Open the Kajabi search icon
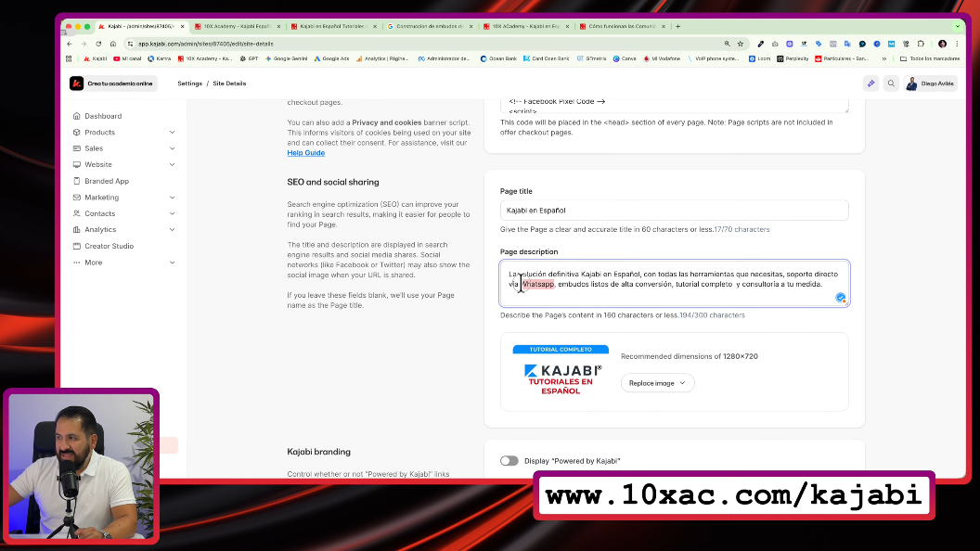The width and height of the screenshot is (980, 551). (x=891, y=83)
